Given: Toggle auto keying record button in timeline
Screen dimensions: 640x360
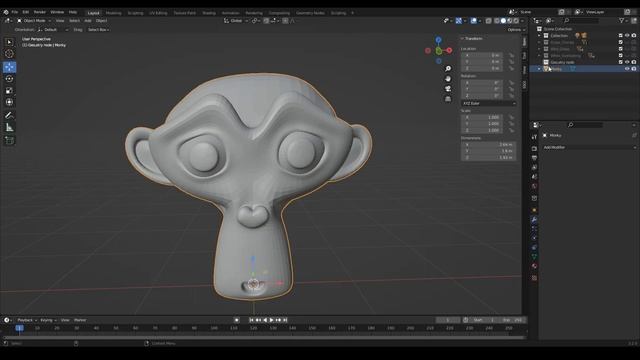Looking at the screenshot, I should coord(237,320).
